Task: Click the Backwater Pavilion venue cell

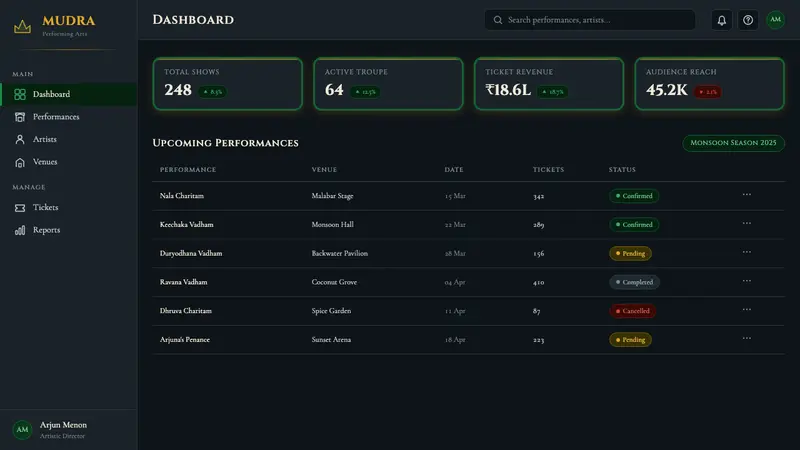Action: pos(340,254)
